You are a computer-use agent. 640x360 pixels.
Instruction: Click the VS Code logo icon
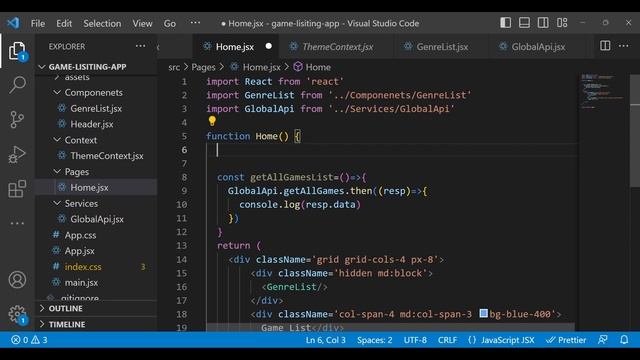tap(13, 23)
